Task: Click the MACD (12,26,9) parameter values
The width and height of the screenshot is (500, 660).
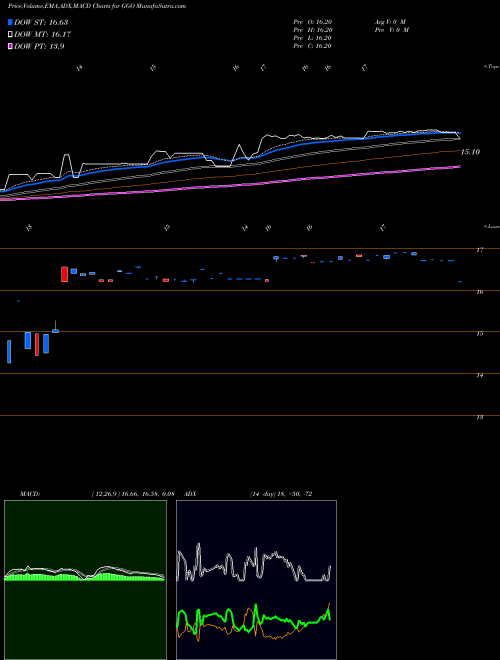Action: point(133,494)
